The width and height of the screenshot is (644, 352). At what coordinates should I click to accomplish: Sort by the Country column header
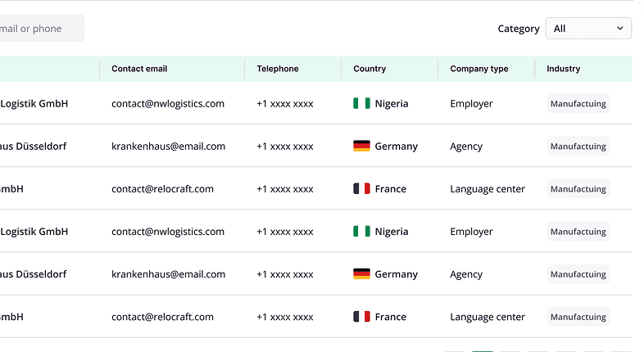click(x=370, y=69)
